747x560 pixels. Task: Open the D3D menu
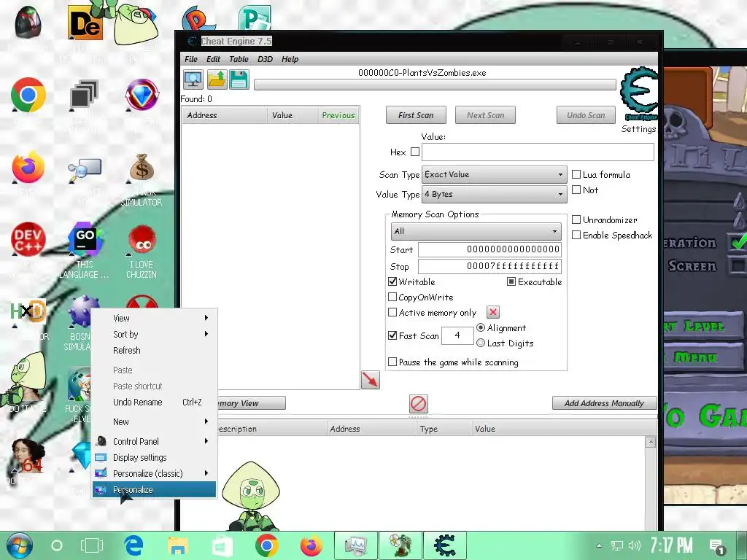click(265, 59)
